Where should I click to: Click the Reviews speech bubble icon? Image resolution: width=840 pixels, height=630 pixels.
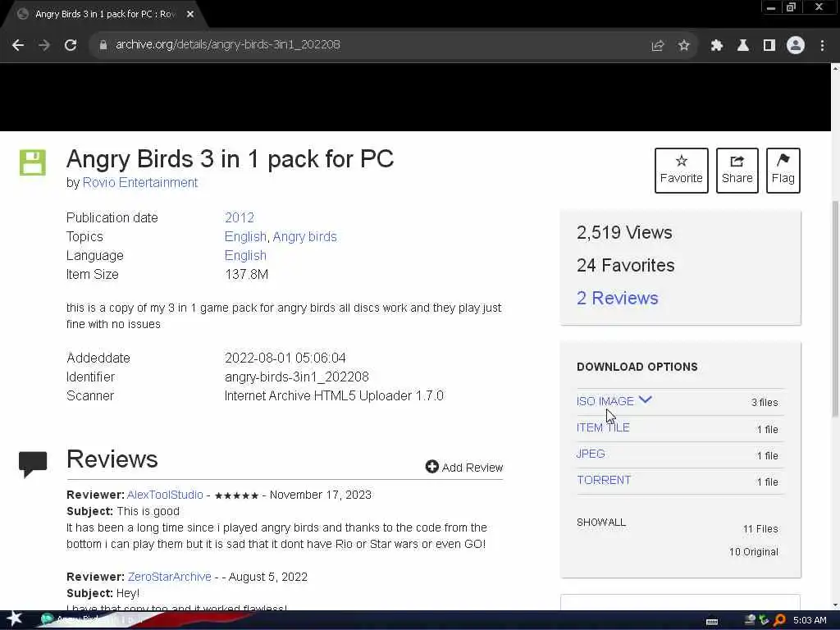pos(33,464)
